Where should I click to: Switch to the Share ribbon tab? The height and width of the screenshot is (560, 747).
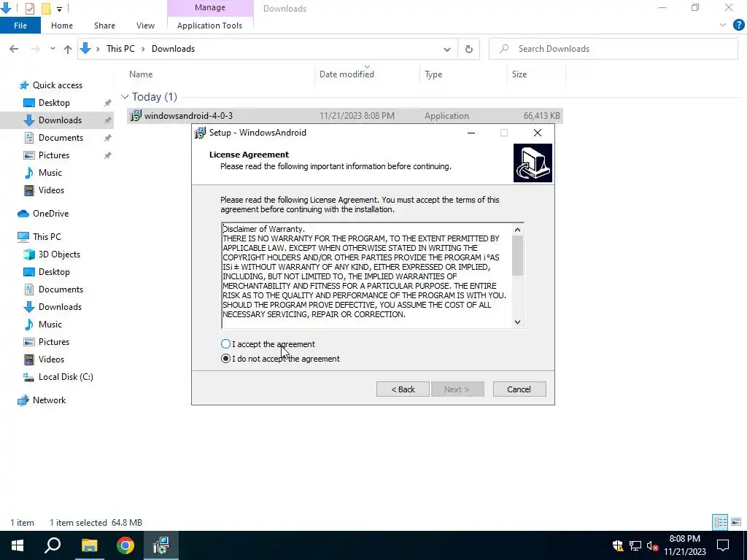pyautogui.click(x=104, y=26)
